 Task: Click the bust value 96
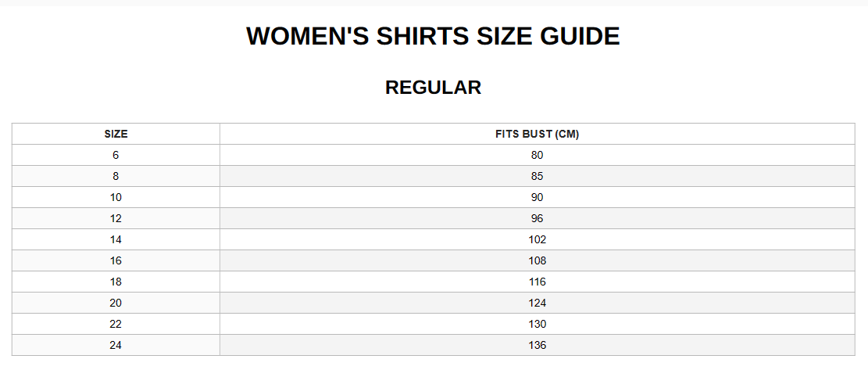(537, 218)
